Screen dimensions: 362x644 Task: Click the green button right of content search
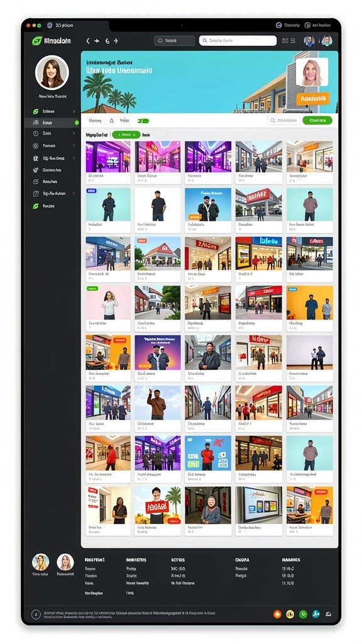317,120
